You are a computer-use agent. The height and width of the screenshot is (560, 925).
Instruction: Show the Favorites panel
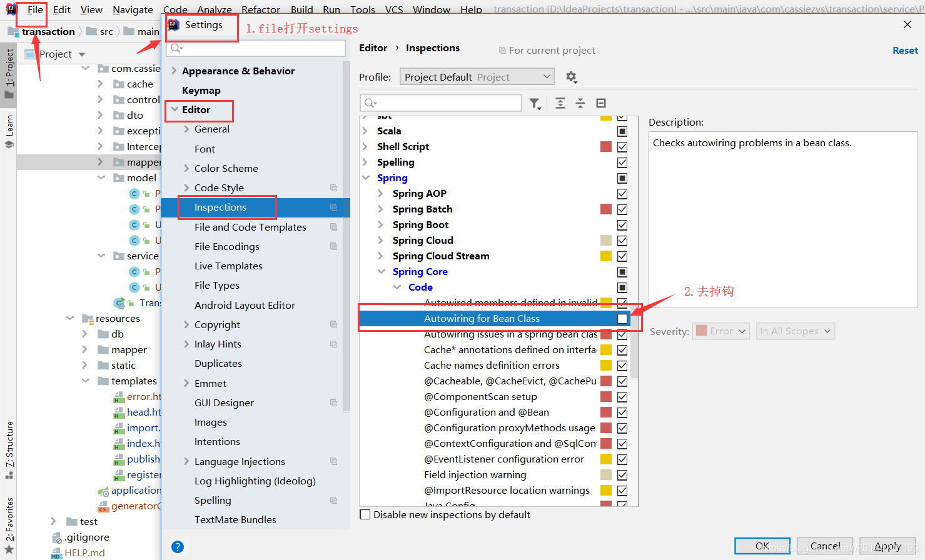click(x=9, y=519)
